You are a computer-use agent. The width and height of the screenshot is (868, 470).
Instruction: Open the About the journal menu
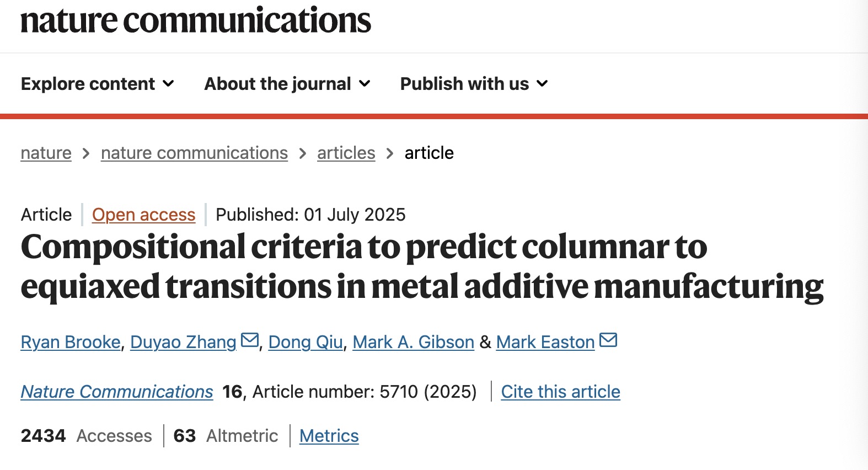click(x=277, y=84)
